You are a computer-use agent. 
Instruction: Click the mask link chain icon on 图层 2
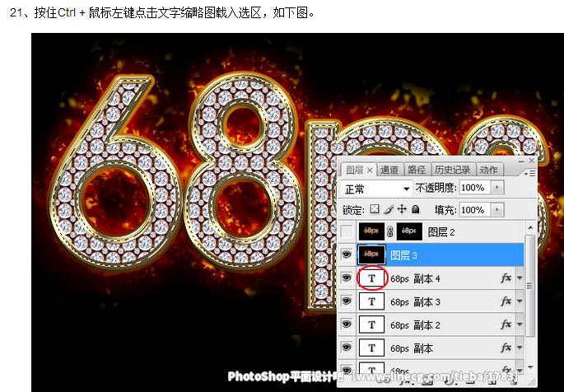click(x=389, y=233)
